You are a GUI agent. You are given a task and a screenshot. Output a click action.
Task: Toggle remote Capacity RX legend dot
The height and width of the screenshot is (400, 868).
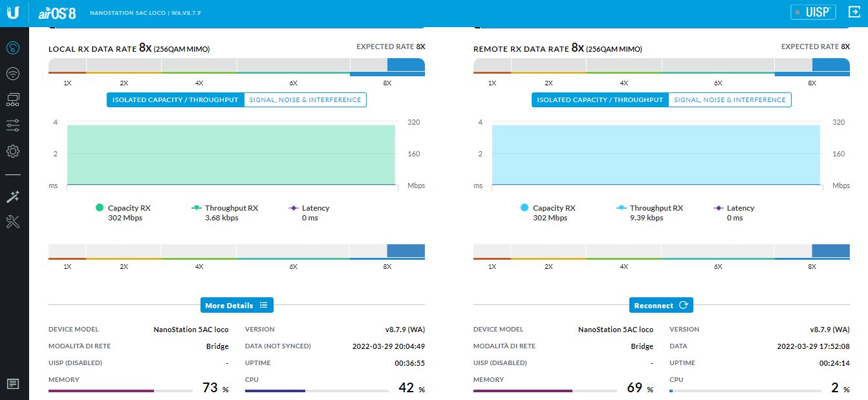pyautogui.click(x=525, y=208)
